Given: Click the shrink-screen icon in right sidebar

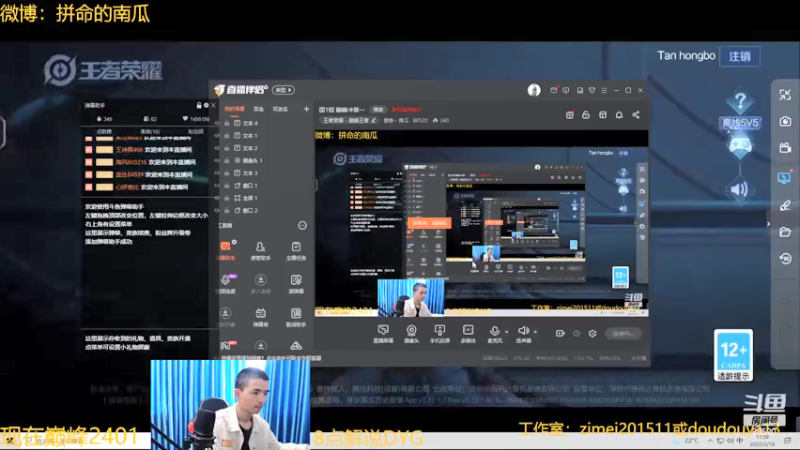Looking at the screenshot, I should (x=785, y=95).
